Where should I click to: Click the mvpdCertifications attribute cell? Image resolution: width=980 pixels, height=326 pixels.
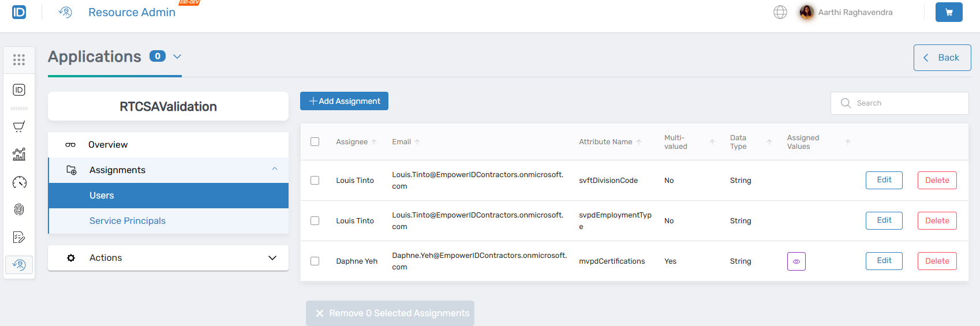pos(612,261)
